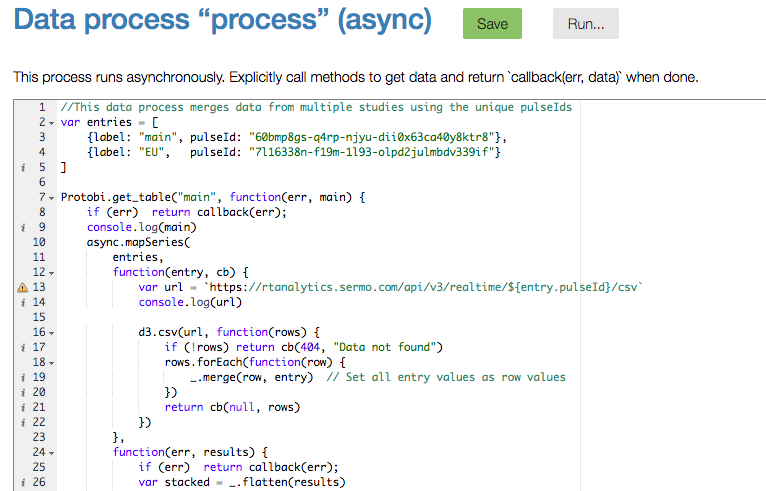Click the info marker on line 17
Image resolution: width=766 pixels, height=491 pixels.
(x=23, y=347)
